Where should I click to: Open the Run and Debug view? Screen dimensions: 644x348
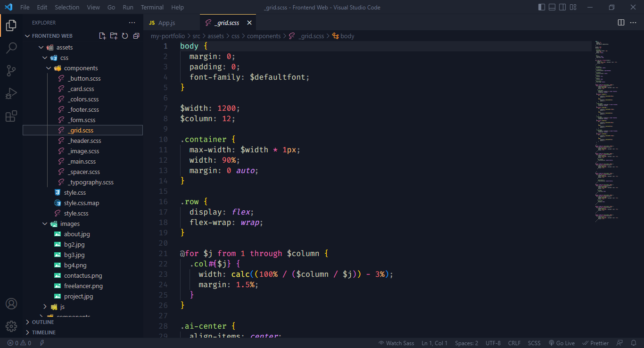point(11,93)
